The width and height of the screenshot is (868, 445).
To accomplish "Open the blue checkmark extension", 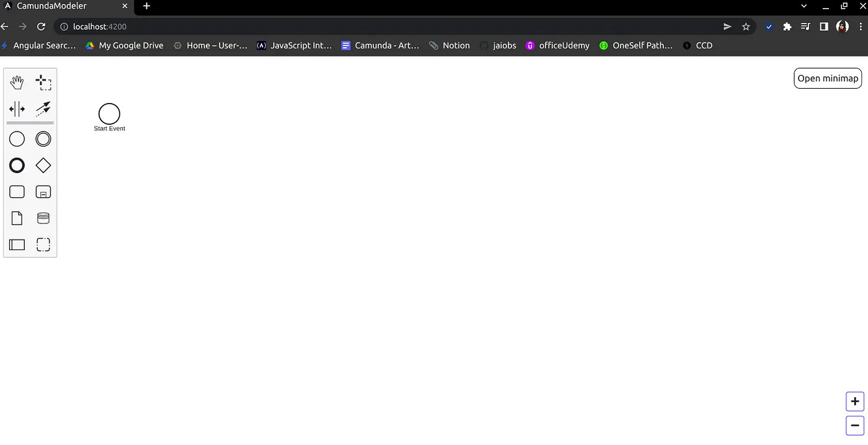I will [x=769, y=27].
